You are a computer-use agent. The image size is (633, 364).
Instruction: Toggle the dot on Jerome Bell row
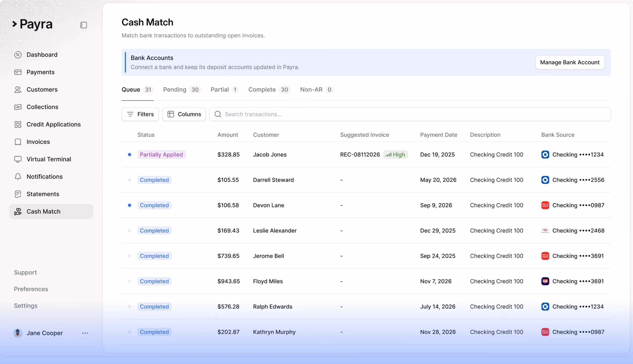[x=129, y=256]
